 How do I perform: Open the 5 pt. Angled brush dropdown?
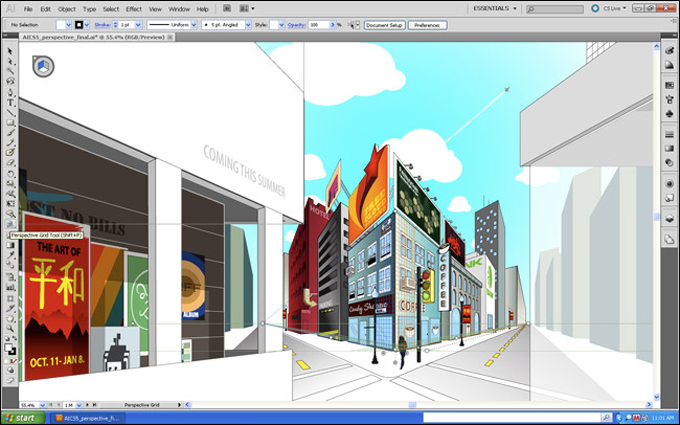tap(226, 25)
